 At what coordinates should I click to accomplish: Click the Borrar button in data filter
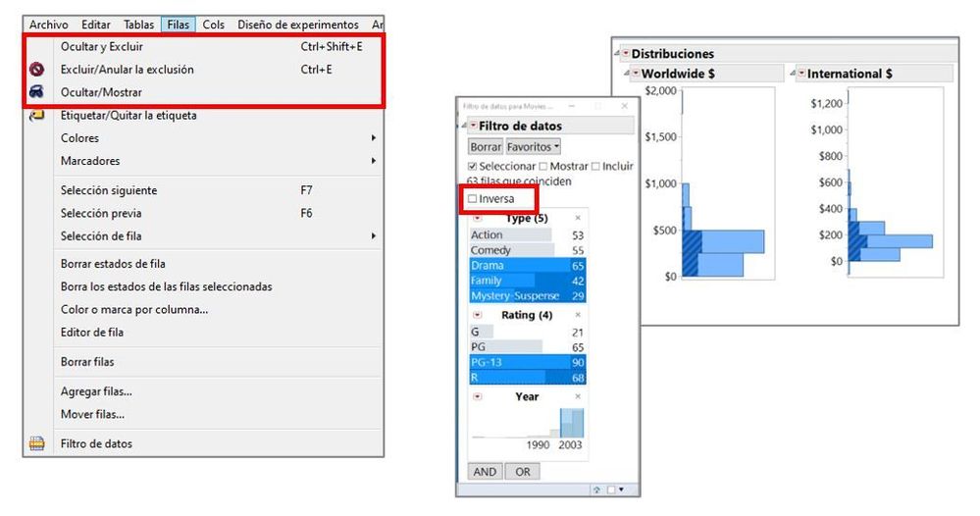[x=486, y=147]
